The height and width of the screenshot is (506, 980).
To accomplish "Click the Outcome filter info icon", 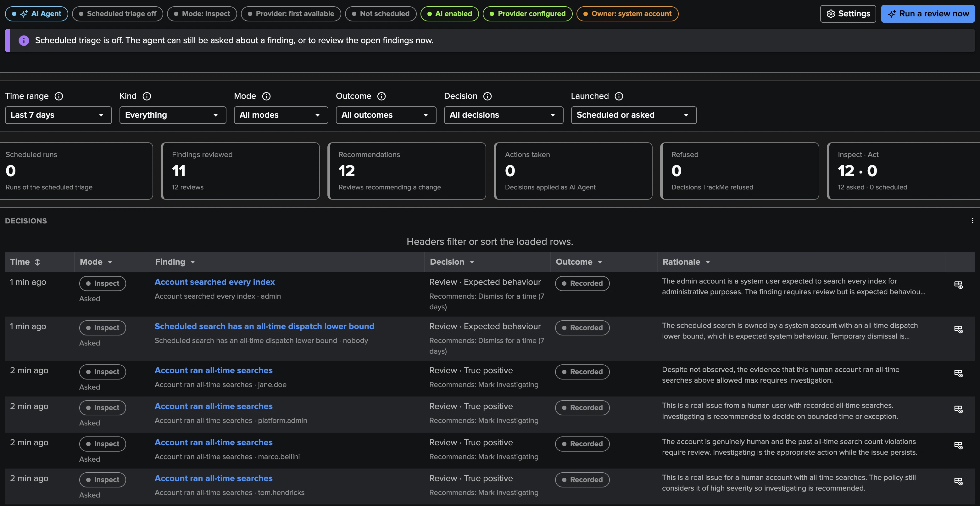I will pos(381,96).
